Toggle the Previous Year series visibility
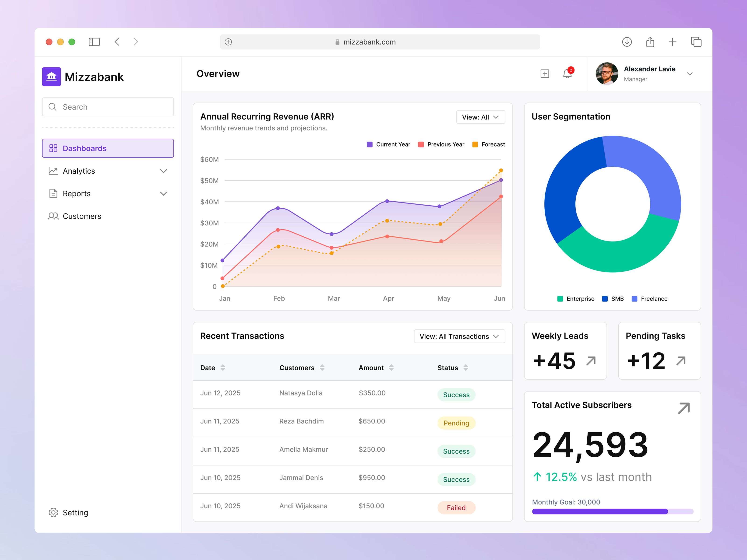The image size is (747, 560). (441, 144)
